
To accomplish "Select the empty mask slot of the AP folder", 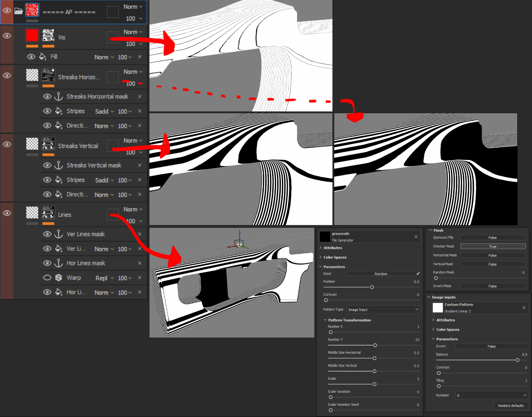I will pyautogui.click(x=113, y=12).
